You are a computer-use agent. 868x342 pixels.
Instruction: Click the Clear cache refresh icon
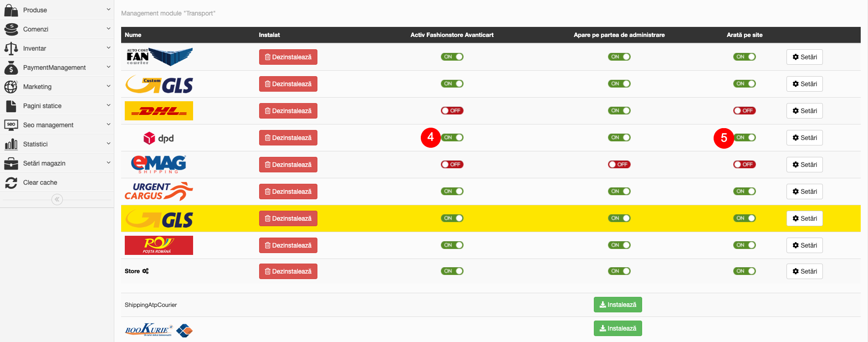tap(11, 182)
